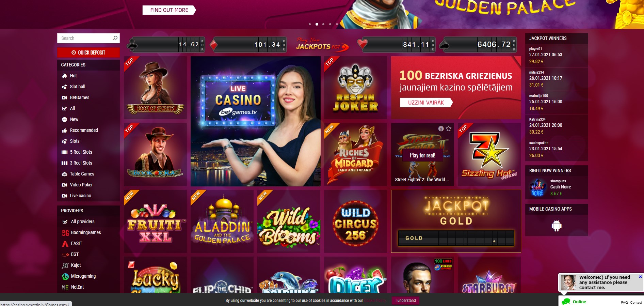The image size is (644, 306).
Task: Click the I understand cookie button
Action: (x=405, y=301)
